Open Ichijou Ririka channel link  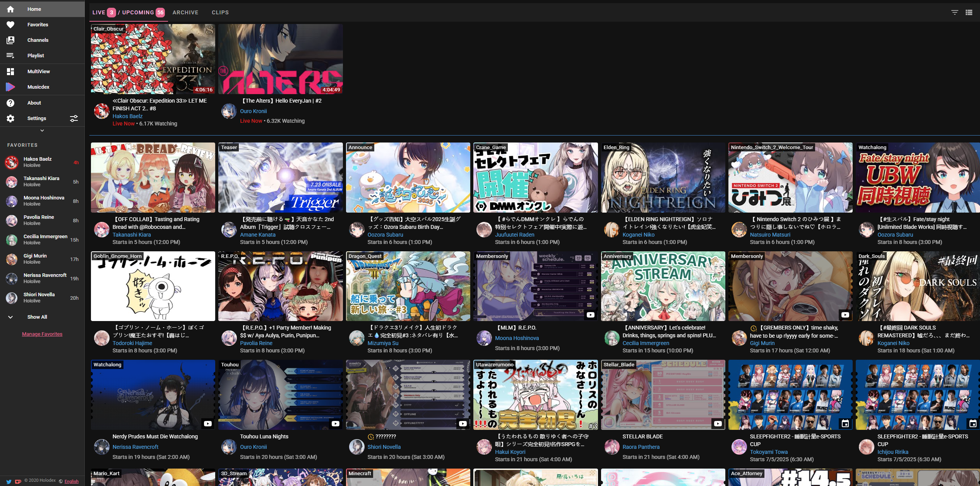893,452
